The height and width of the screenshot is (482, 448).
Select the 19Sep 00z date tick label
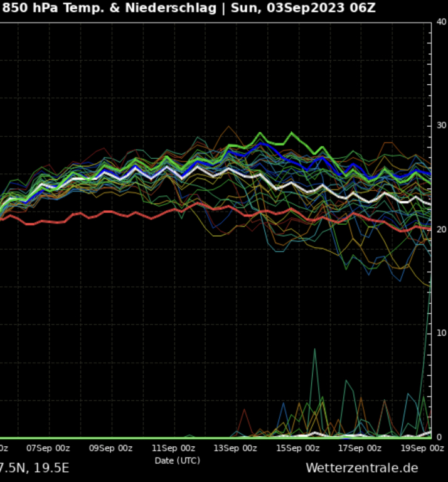421,448
